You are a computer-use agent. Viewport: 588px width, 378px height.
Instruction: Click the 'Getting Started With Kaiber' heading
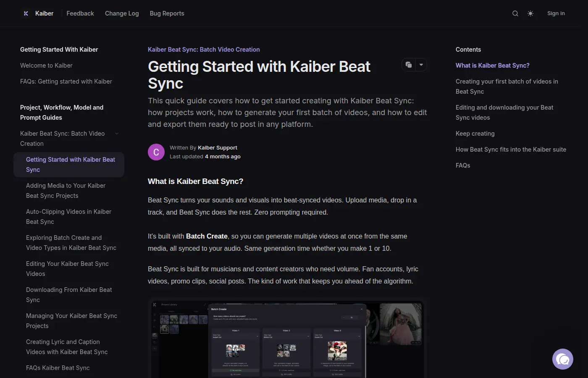[59, 50]
